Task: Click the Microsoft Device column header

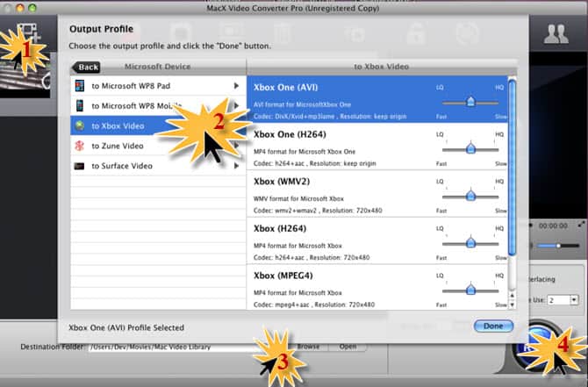Action: coord(157,67)
